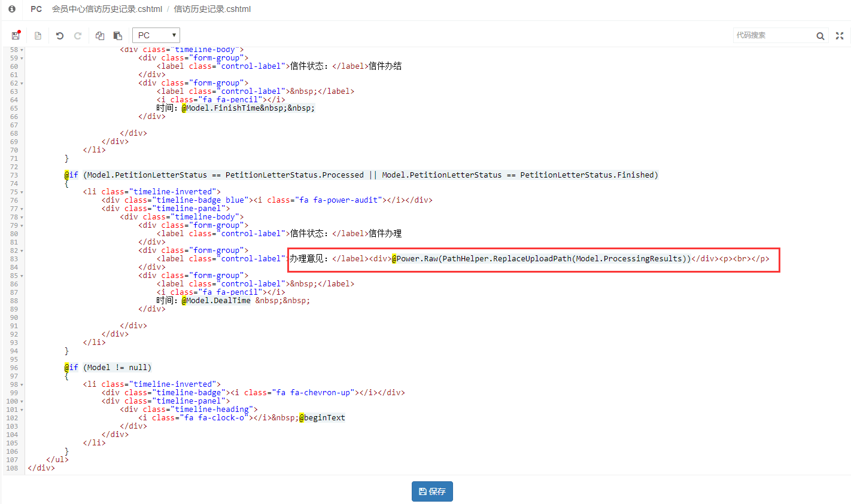Click the save icon with red dot
The width and height of the screenshot is (851, 504).
16,35
